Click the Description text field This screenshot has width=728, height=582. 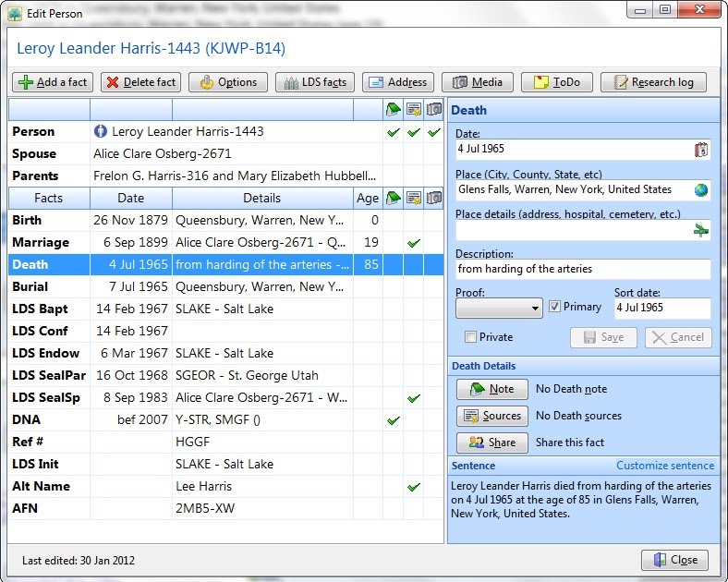[583, 270]
